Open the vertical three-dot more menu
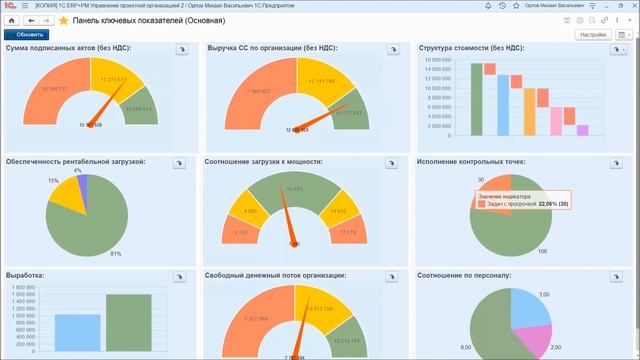Viewport: 640px width, 360px height. click(617, 20)
